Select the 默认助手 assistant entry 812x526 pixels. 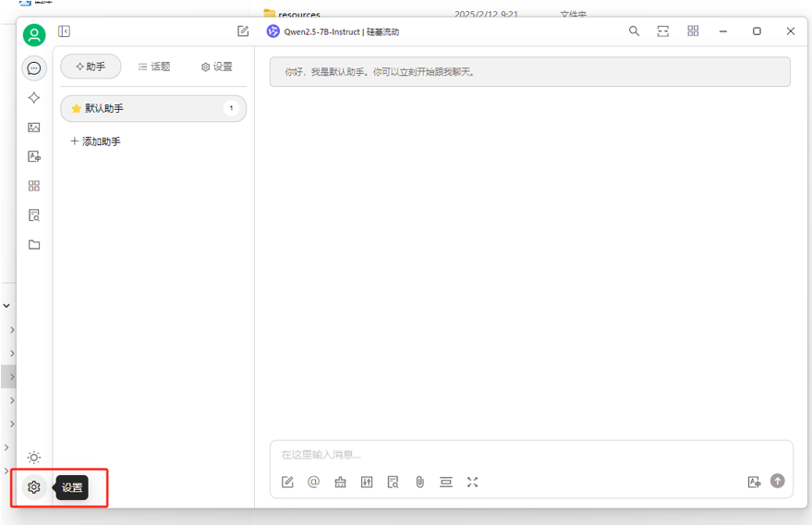pyautogui.click(x=153, y=108)
